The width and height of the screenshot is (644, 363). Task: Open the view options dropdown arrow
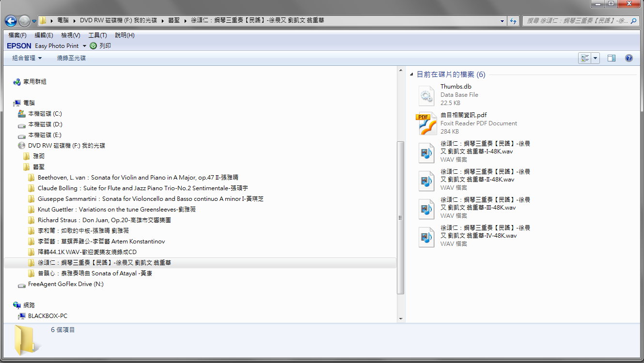click(x=596, y=58)
